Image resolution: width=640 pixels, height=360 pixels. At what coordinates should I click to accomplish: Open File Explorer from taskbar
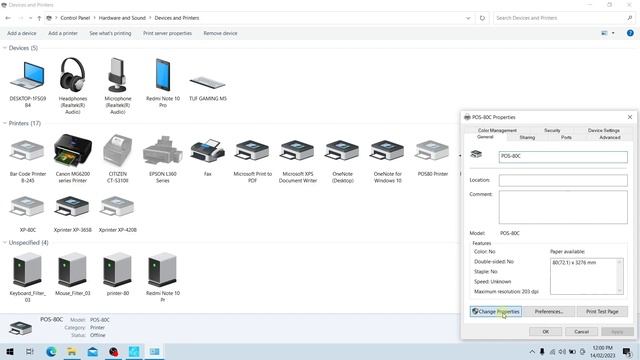click(72, 351)
